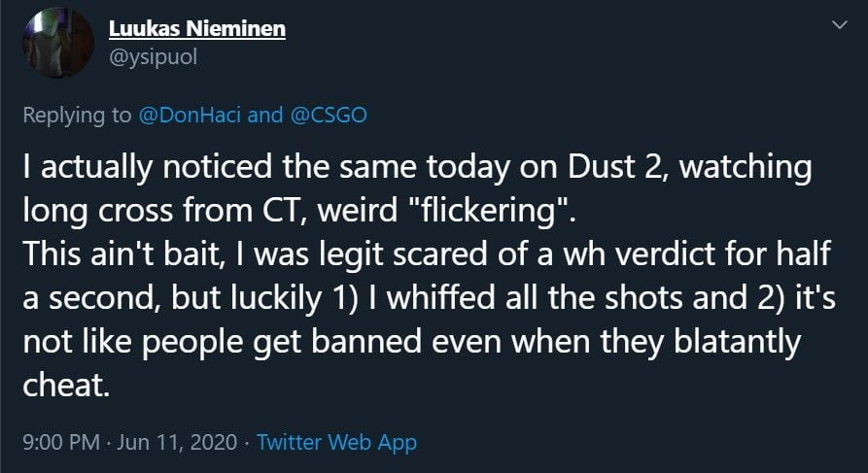Click the 9:00 PM timestamp
868x473 pixels.
point(59,443)
